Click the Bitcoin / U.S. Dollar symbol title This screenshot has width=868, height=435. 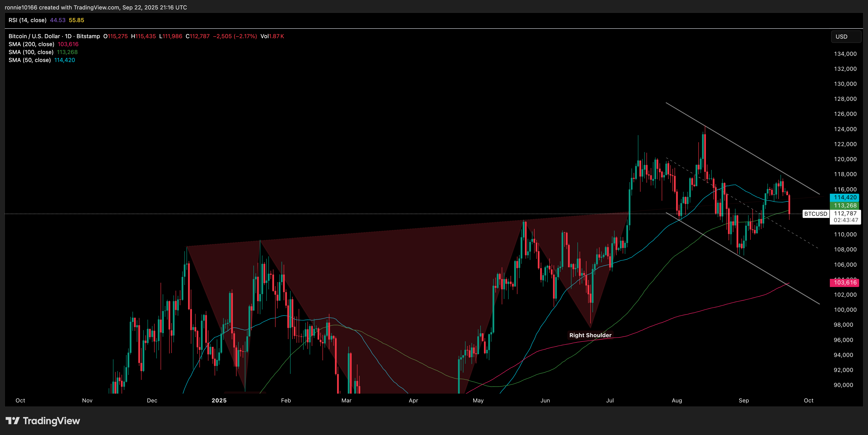34,36
